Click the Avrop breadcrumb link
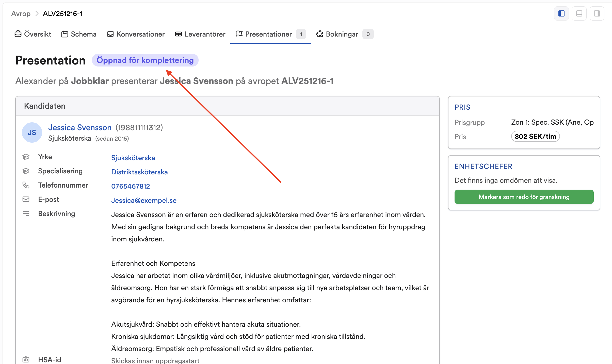Screen dimensions: 612x364 pyautogui.click(x=21, y=13)
